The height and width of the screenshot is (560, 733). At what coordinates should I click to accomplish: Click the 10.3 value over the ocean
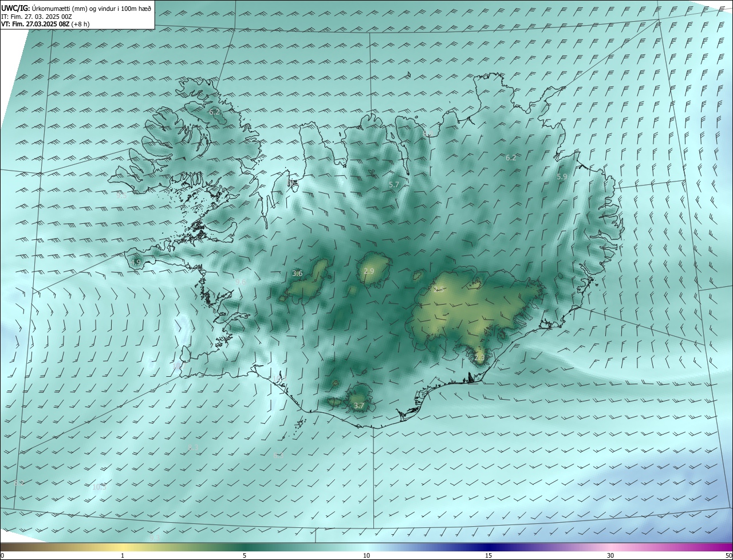99,487
